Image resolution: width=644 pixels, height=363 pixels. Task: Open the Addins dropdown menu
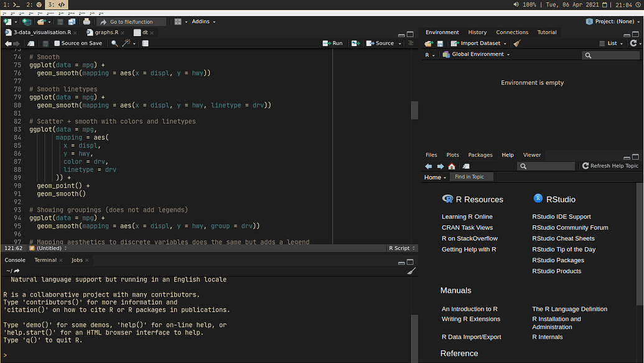click(203, 22)
